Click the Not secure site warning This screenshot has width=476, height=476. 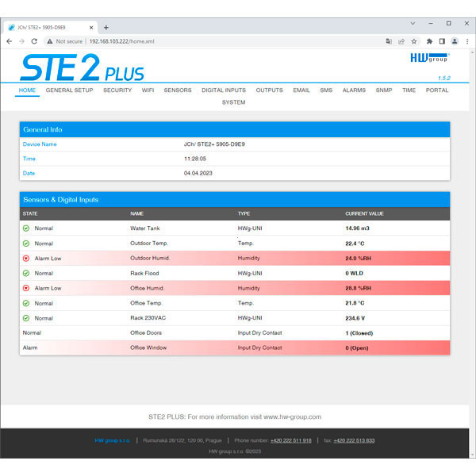(x=66, y=41)
